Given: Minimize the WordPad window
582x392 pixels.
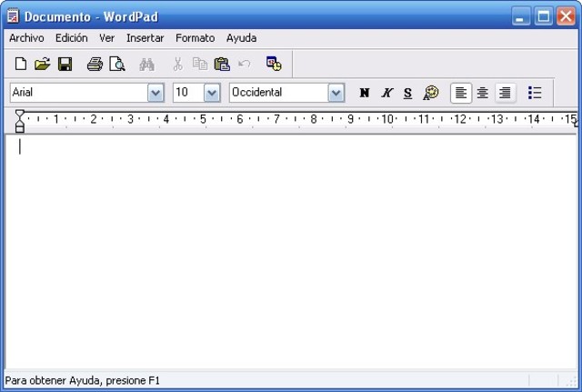Looking at the screenshot, I should pos(521,16).
